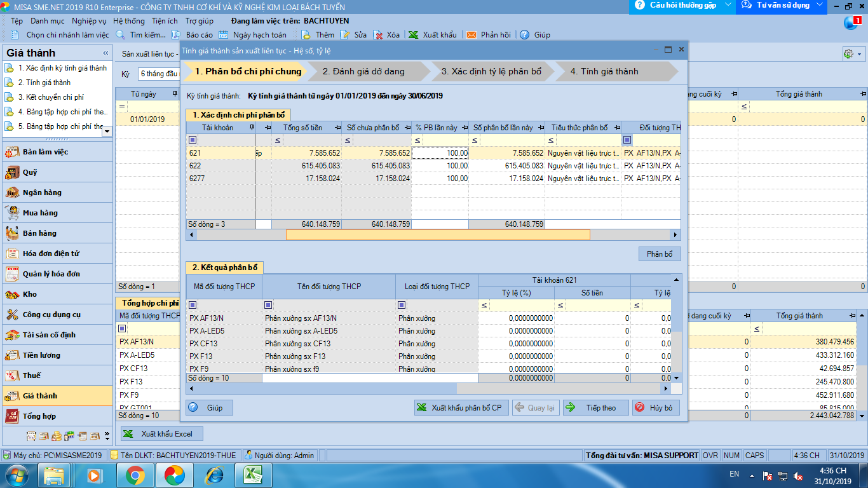Open Báo cáo reports from toolbar
The image size is (868, 488).
click(193, 35)
